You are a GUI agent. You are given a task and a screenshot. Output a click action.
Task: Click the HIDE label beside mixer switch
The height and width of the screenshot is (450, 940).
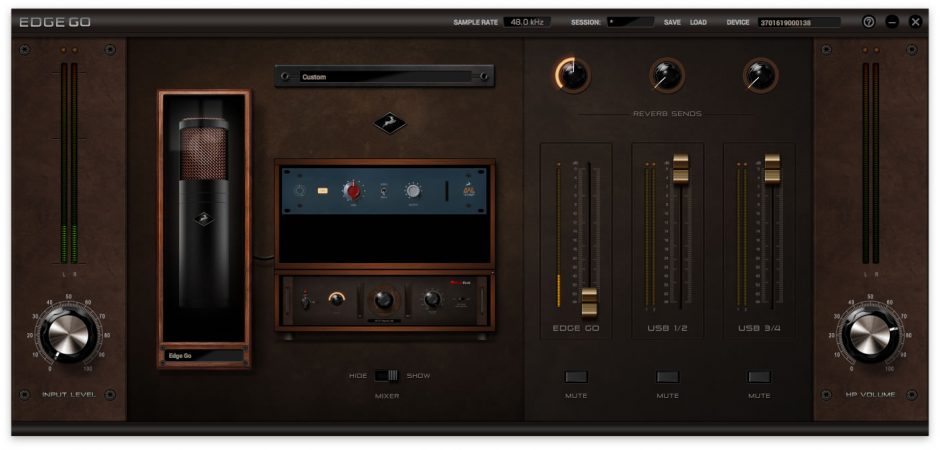click(x=358, y=376)
